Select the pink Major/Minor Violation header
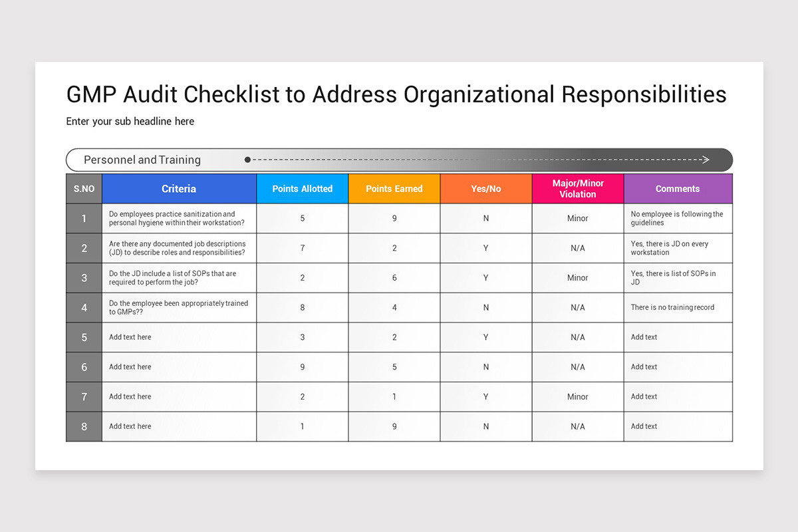This screenshot has width=798, height=532. pyautogui.click(x=577, y=189)
